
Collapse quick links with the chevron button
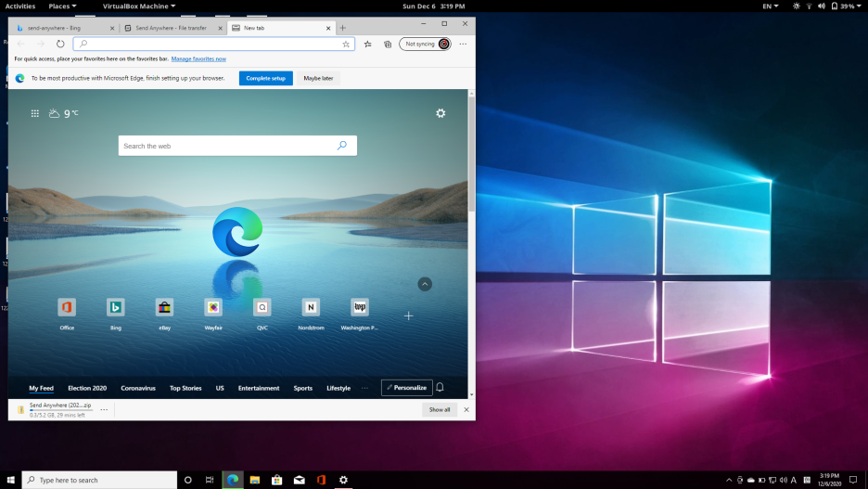click(425, 284)
